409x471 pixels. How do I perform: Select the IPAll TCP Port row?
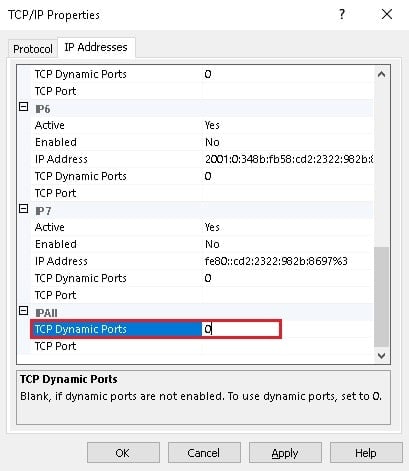pyautogui.click(x=202, y=346)
